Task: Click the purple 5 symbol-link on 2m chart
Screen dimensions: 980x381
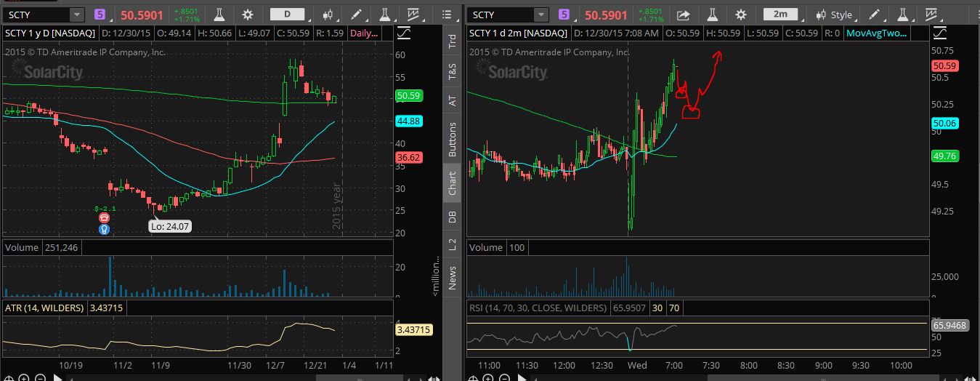Action: 564,15
